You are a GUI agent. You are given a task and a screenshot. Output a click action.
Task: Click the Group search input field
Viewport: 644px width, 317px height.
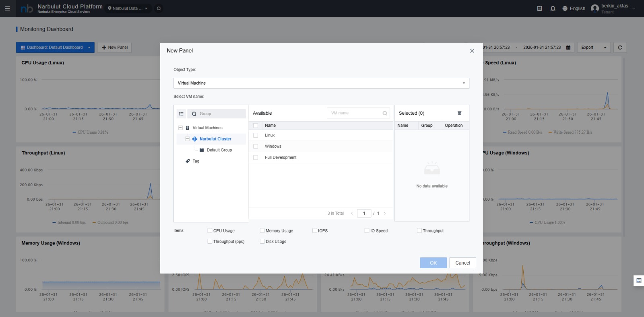[x=221, y=114]
